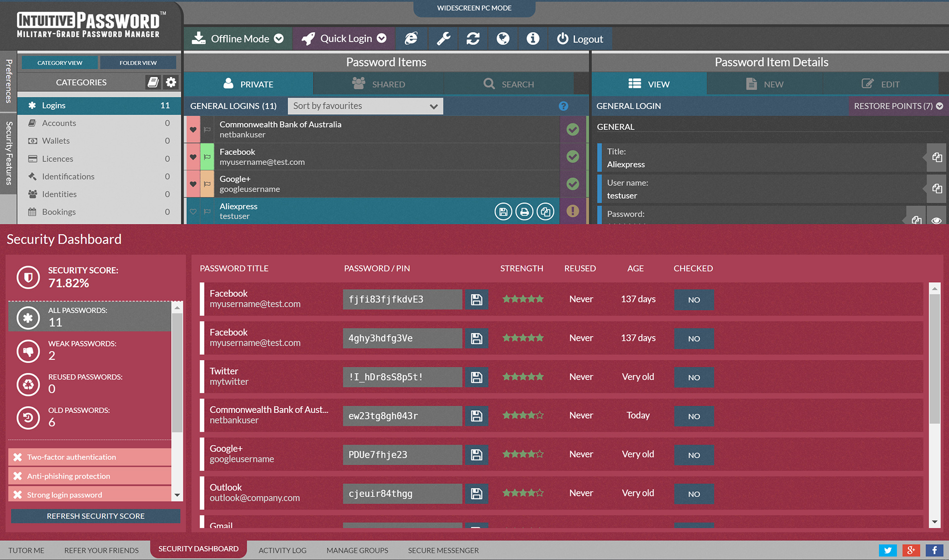
Task: Open the Sort by favourites dropdown
Action: 365,106
